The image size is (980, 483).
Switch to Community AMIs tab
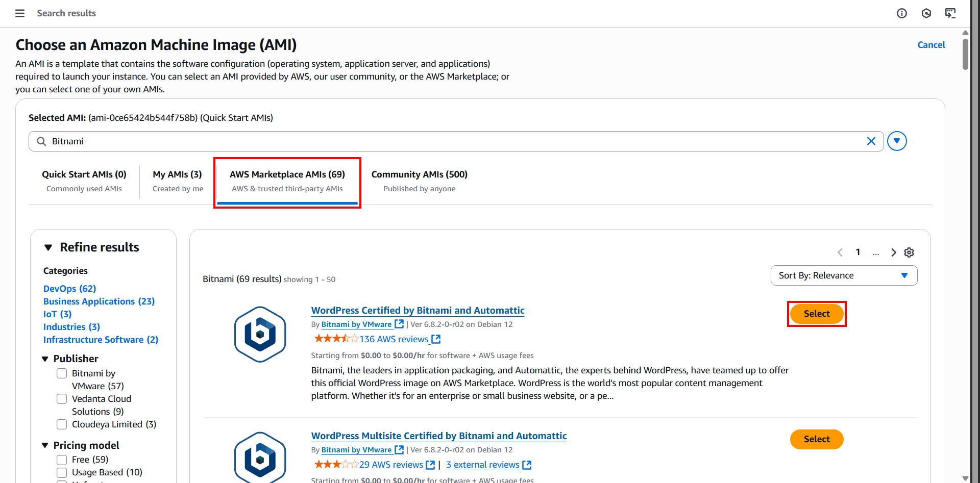[420, 181]
